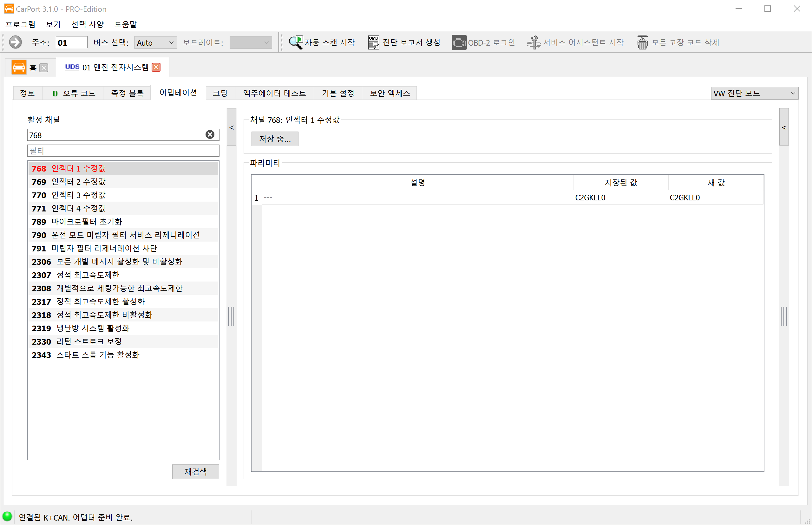Open the 버스 선택 Auto dropdown

[155, 42]
